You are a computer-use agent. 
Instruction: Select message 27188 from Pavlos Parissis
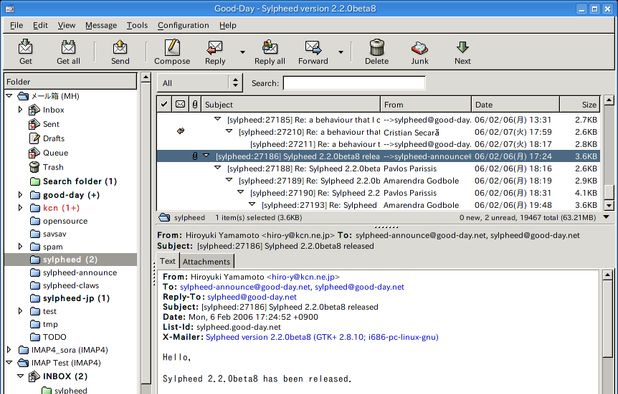click(378, 168)
